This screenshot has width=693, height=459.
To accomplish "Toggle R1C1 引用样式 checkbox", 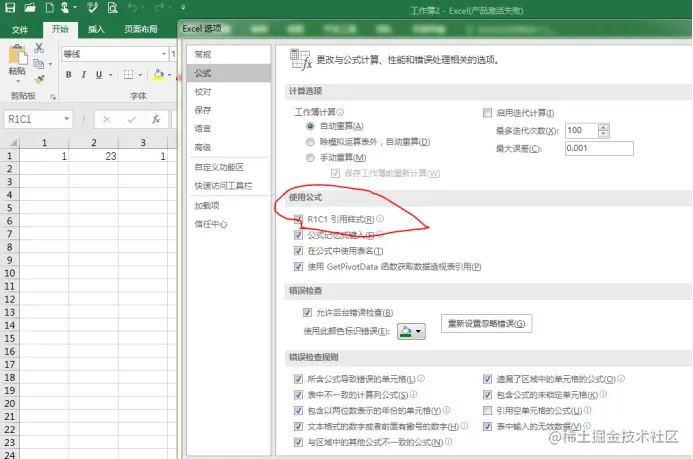I will (x=298, y=219).
